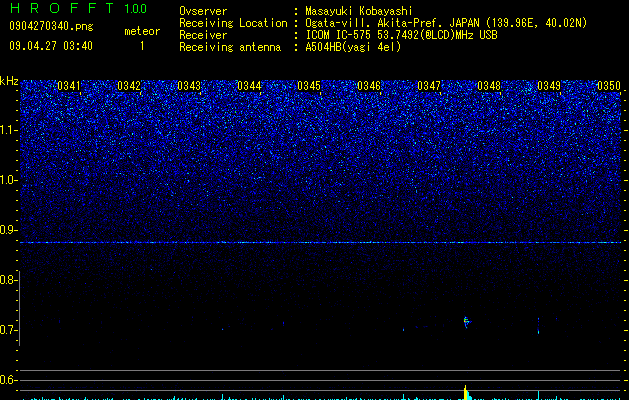This screenshot has height=400, width=629.
Task: Select the 0345 time label
Action: click(308, 86)
